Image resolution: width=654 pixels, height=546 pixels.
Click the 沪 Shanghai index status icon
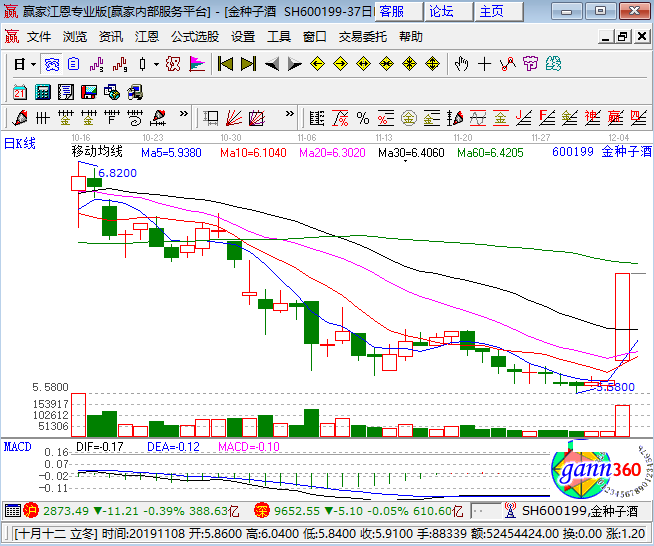coord(31,510)
